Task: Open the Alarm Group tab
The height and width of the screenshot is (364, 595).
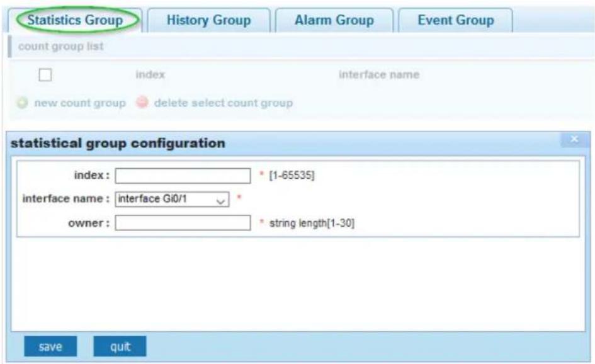Action: 334,20
